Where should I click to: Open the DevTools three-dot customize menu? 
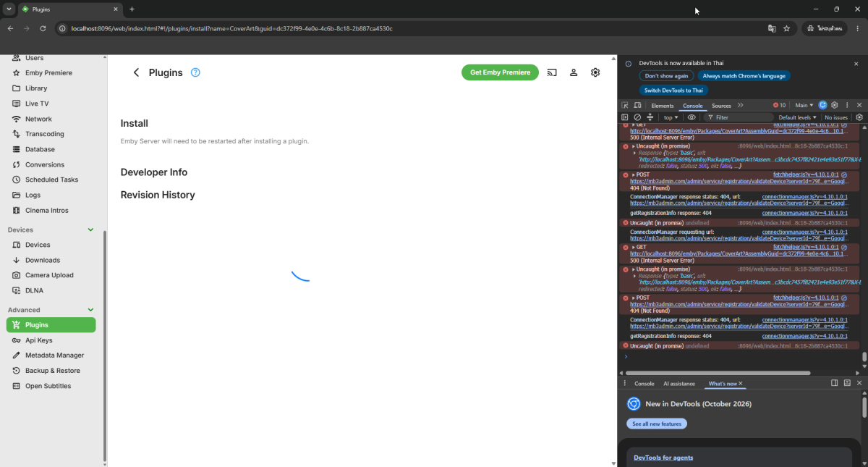[x=847, y=105]
